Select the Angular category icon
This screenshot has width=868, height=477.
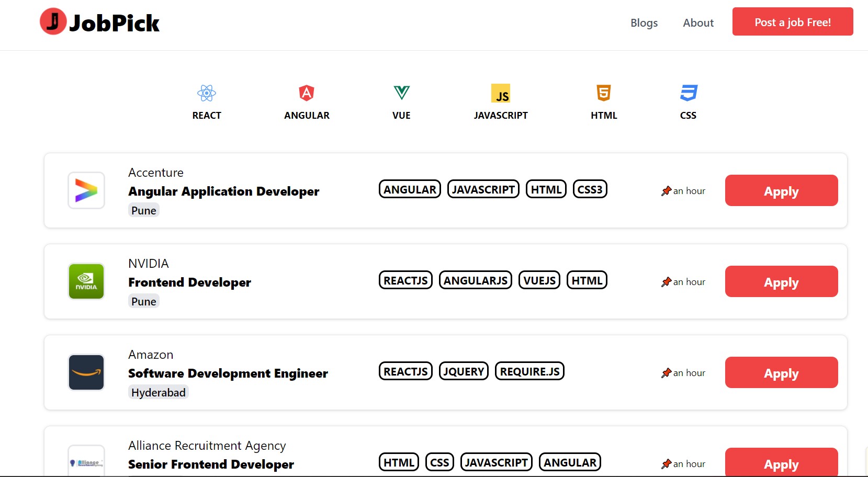coord(307,93)
